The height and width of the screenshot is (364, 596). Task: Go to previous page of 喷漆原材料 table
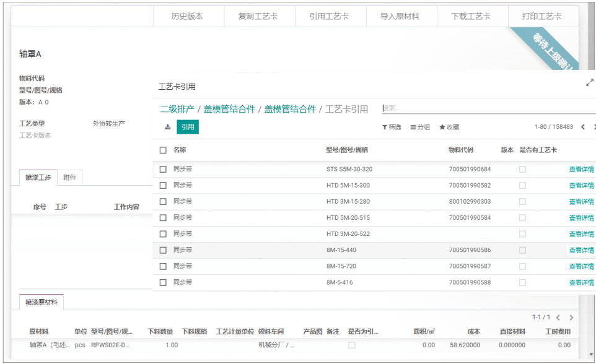click(x=558, y=318)
